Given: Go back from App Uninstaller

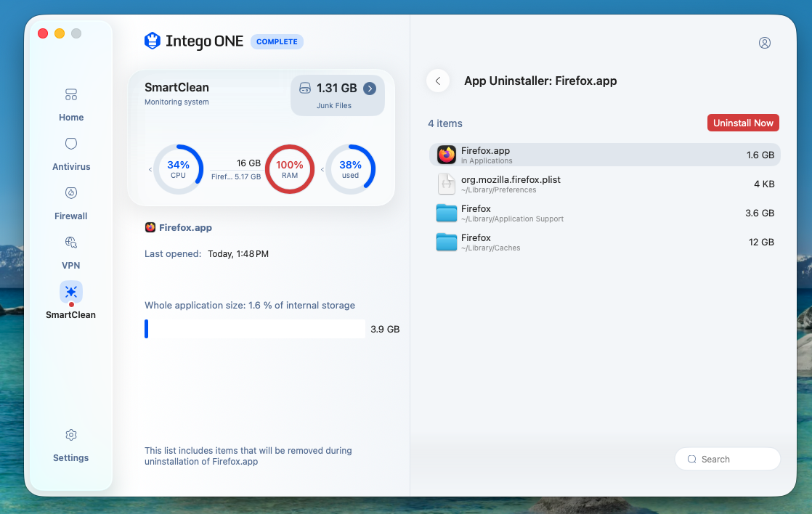Looking at the screenshot, I should point(438,81).
